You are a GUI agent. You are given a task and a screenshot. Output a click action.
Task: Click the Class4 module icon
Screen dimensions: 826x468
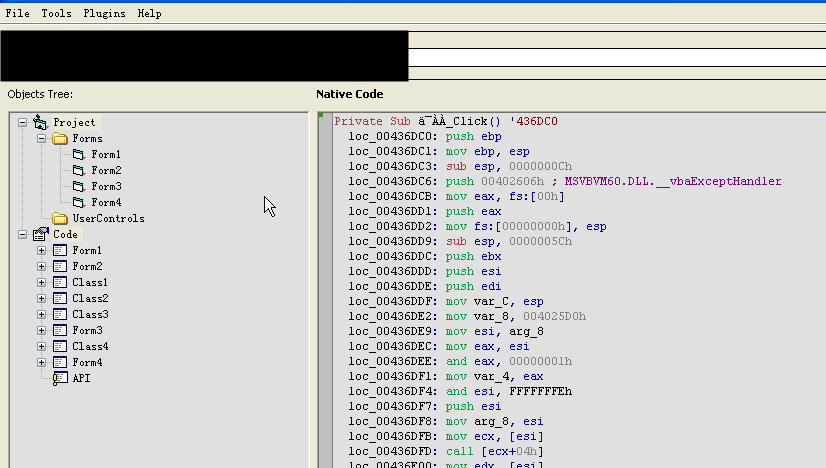coord(60,346)
